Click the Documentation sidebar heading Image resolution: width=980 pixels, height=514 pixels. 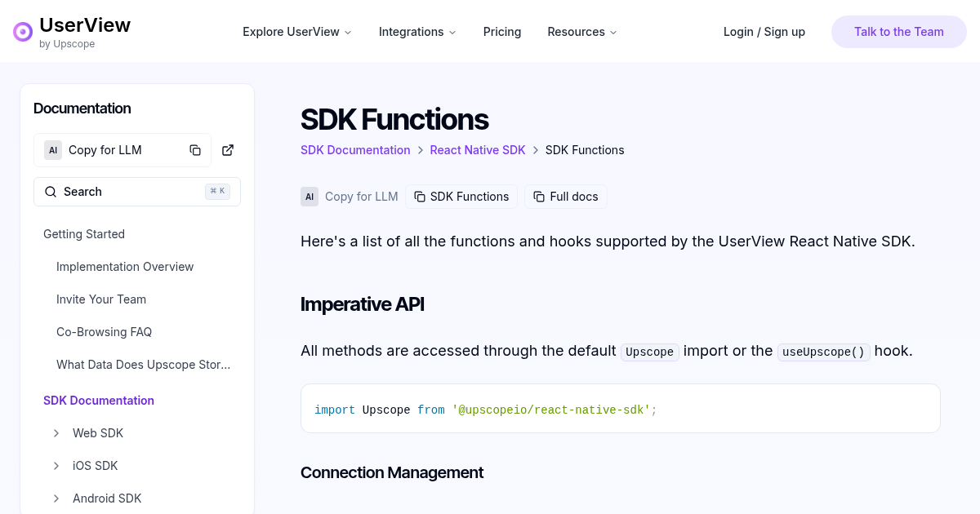pyautogui.click(x=82, y=109)
